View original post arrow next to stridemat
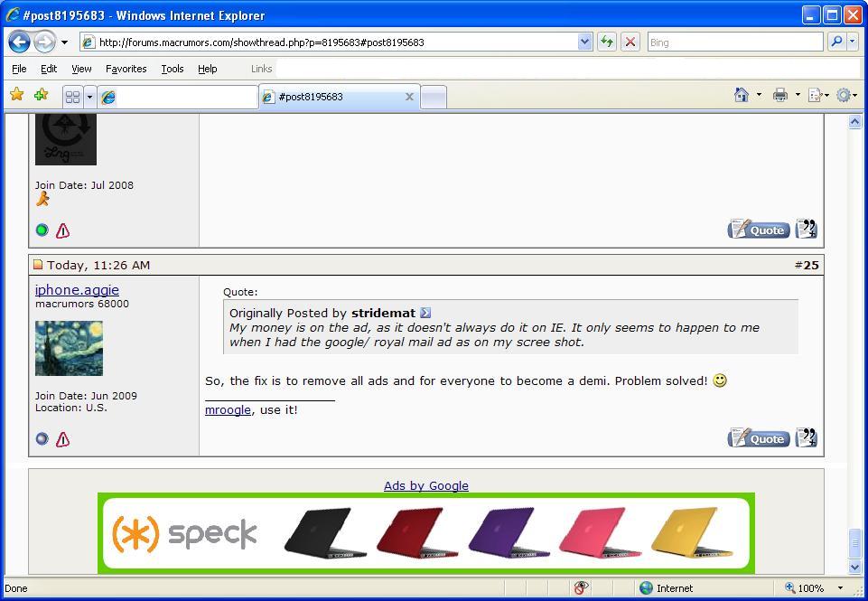Viewport: 868px width, 601px height. 425,313
